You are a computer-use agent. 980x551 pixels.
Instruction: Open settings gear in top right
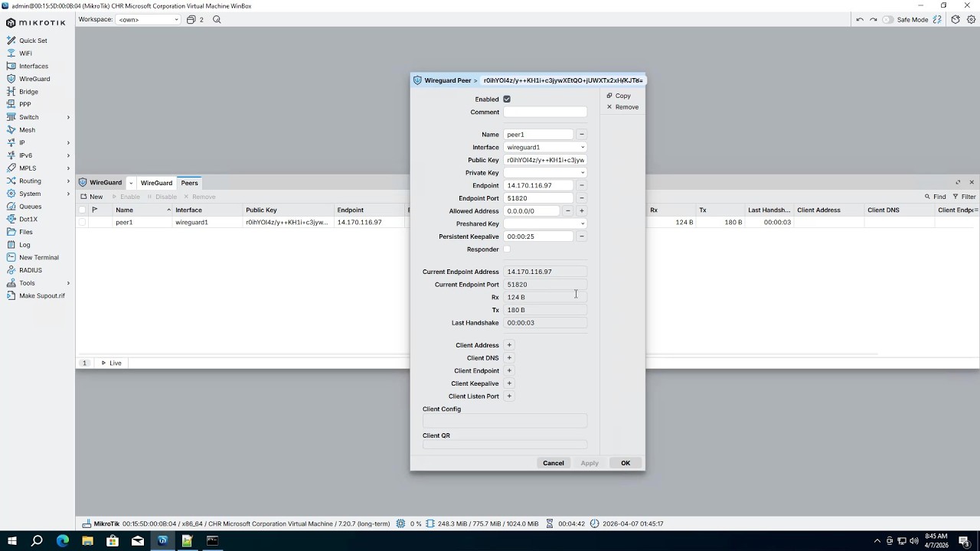971,19
